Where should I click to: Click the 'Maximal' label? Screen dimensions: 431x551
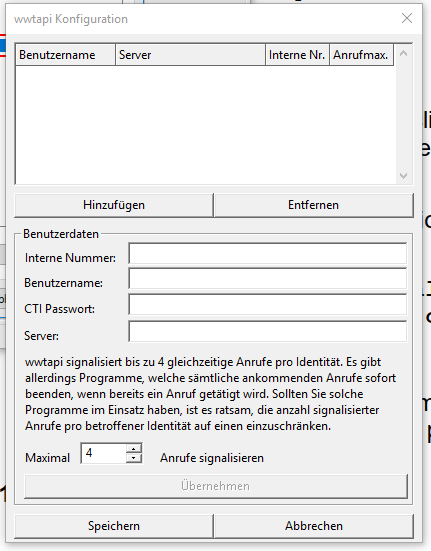click(x=47, y=458)
